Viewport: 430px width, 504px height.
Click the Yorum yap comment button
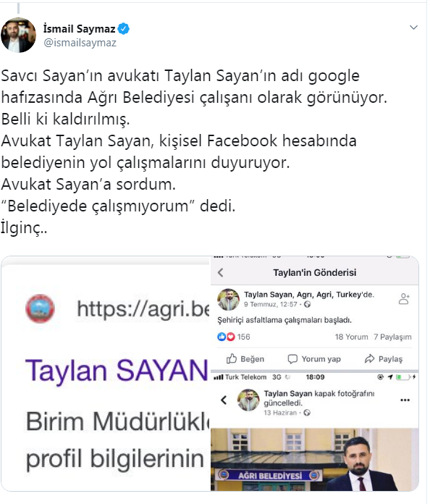click(314, 358)
